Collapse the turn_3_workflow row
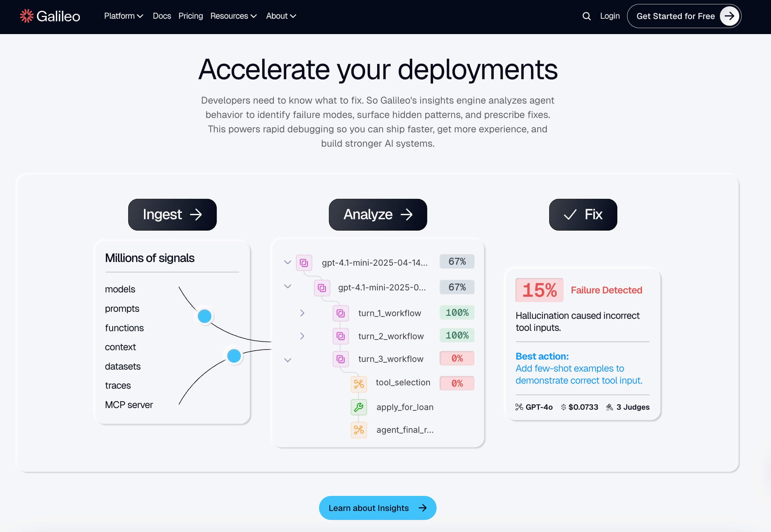Viewport: 771px width, 532px height. pos(288,360)
